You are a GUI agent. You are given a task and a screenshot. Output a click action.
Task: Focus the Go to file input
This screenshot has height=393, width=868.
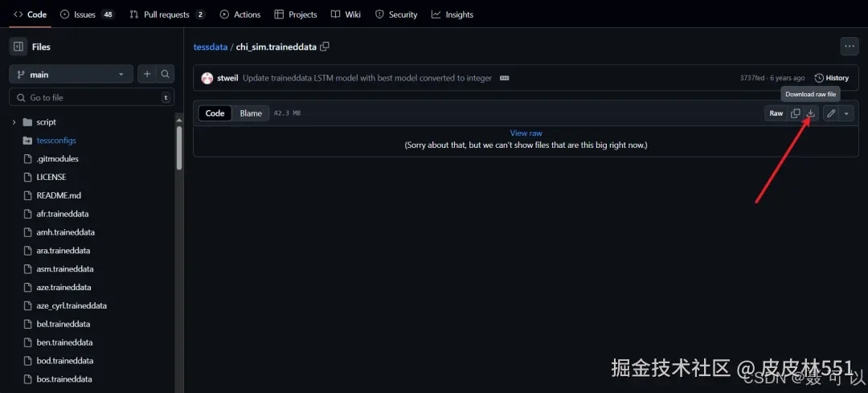92,97
